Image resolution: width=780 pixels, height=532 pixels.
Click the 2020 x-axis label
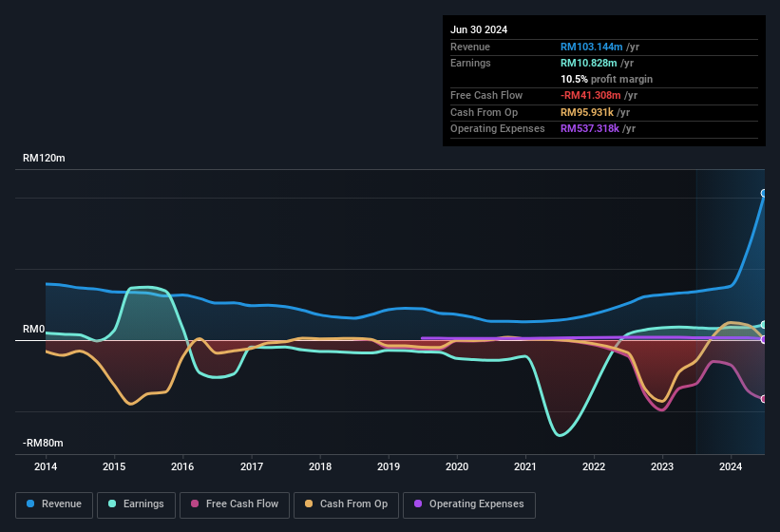[457, 466]
